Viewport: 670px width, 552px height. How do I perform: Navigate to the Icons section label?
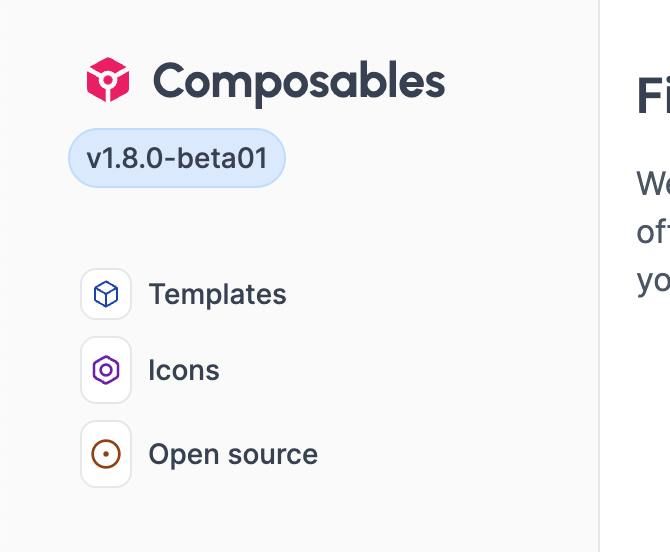(x=184, y=370)
